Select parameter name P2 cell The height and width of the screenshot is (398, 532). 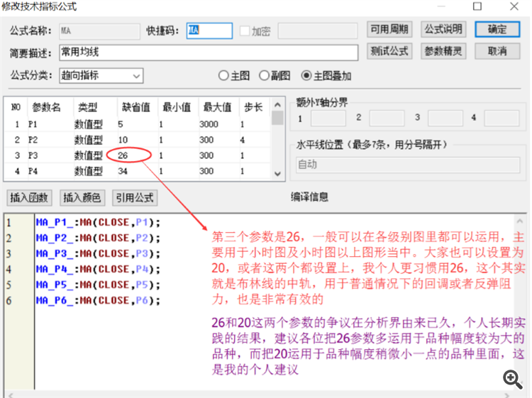click(x=33, y=140)
